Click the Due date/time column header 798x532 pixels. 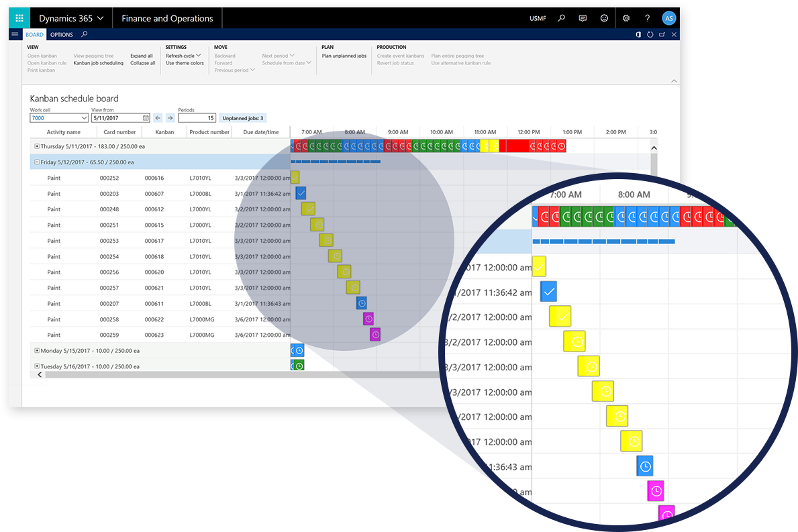pos(261,132)
